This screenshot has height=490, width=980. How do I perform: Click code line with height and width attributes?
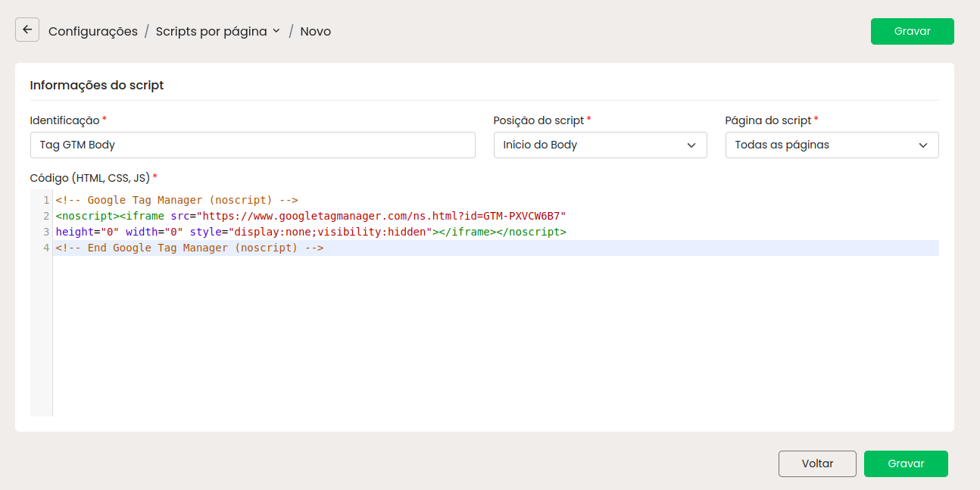click(x=311, y=233)
